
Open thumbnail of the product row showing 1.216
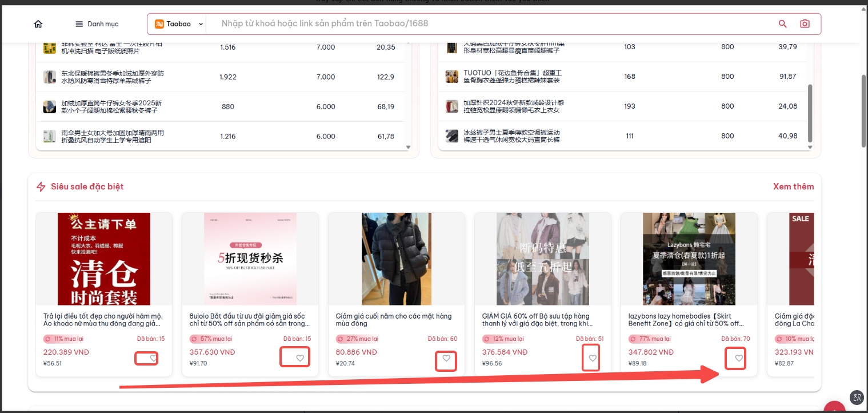pos(50,136)
